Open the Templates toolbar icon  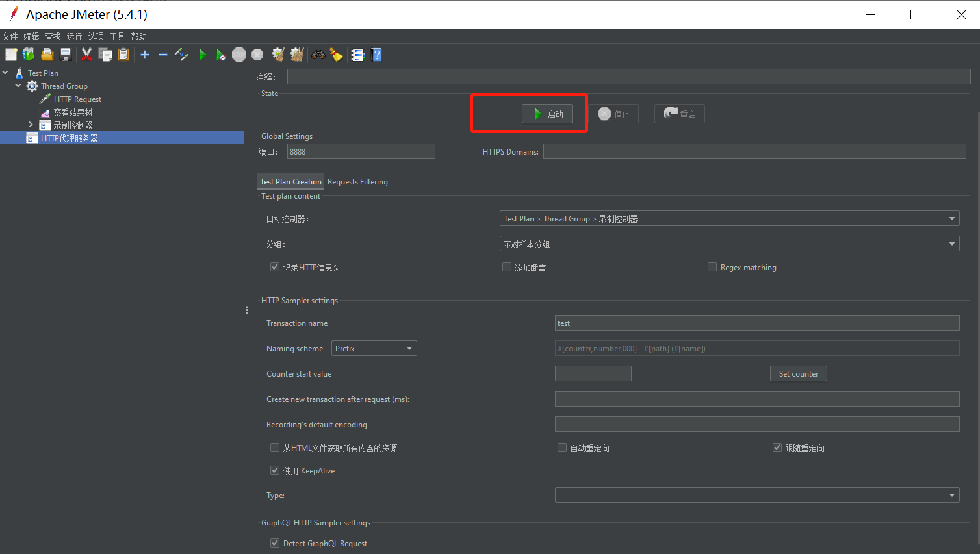pyautogui.click(x=29, y=55)
